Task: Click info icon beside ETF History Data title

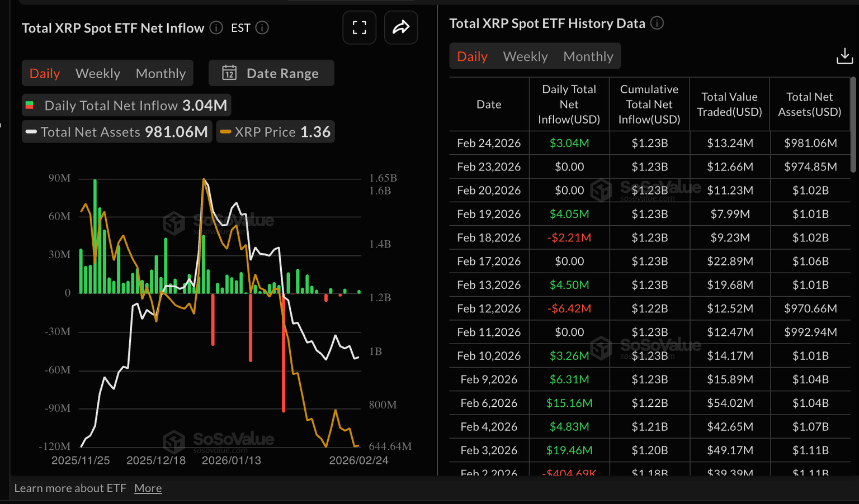Action: coord(657,23)
